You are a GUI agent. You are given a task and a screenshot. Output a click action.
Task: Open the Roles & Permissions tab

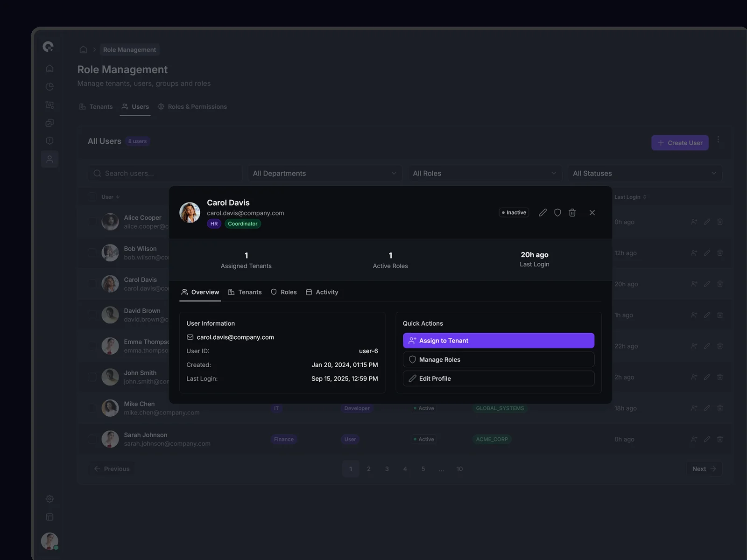click(192, 107)
